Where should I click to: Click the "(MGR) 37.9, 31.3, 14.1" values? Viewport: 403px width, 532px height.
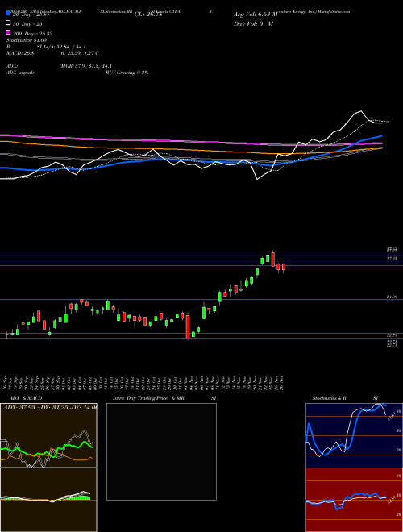85,66
